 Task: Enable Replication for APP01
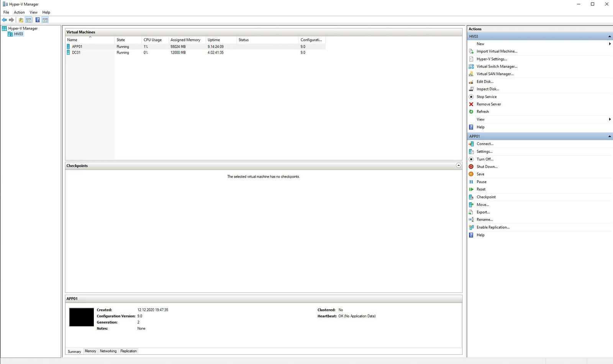coord(493,227)
